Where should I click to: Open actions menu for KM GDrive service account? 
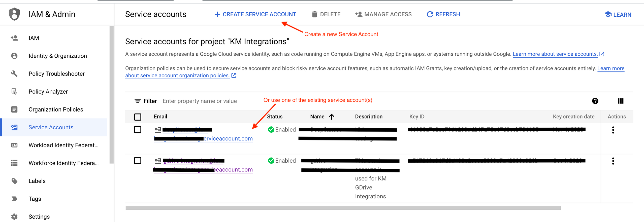click(613, 161)
